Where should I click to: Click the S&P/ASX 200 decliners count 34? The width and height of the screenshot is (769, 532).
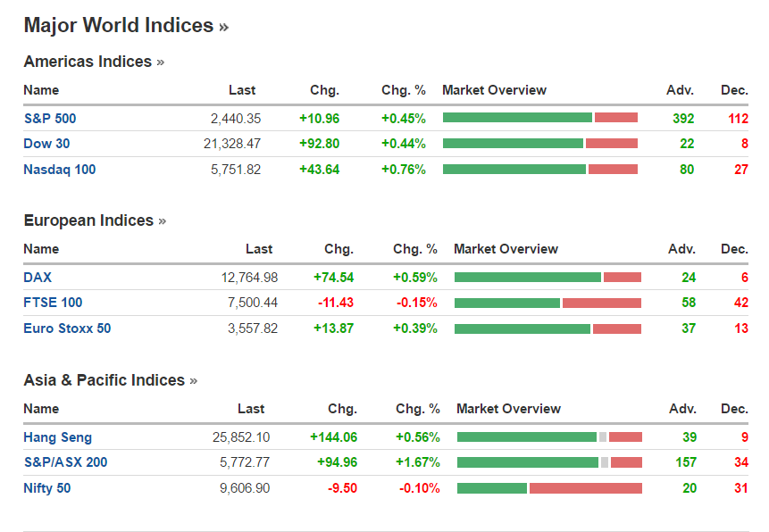741,462
